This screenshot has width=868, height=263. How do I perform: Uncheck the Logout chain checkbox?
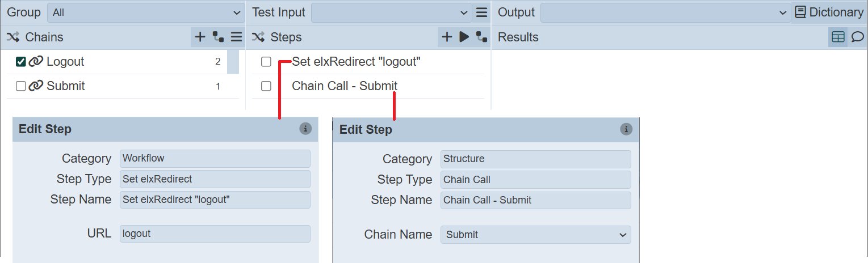[x=21, y=62]
